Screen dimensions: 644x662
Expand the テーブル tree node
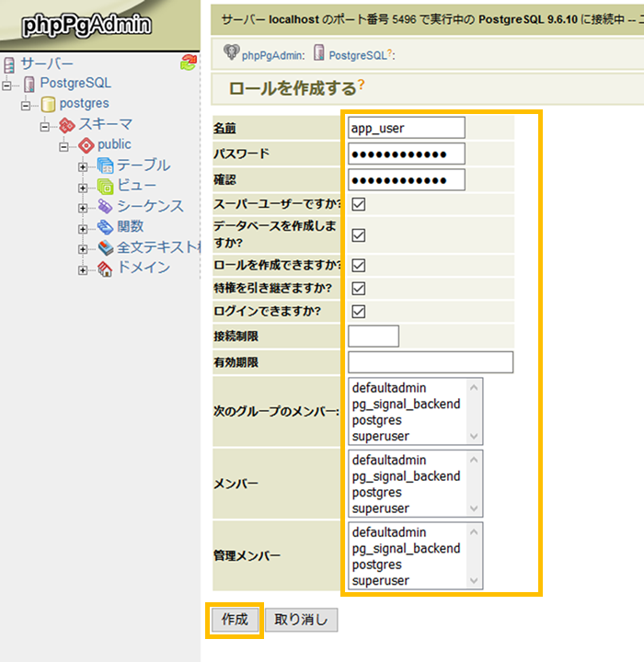click(84, 166)
